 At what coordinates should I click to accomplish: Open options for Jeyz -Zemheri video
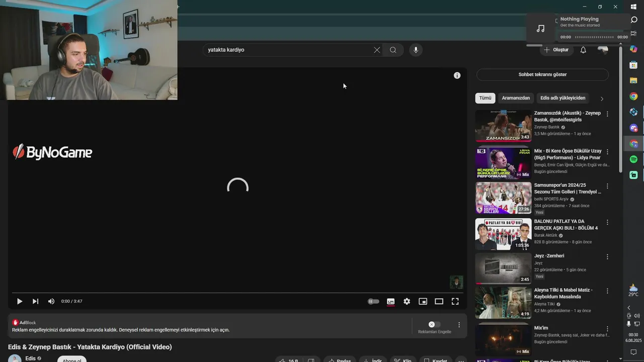point(607,256)
